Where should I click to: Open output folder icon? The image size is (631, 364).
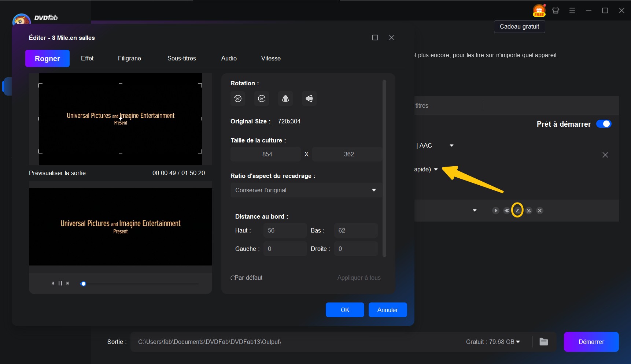544,342
